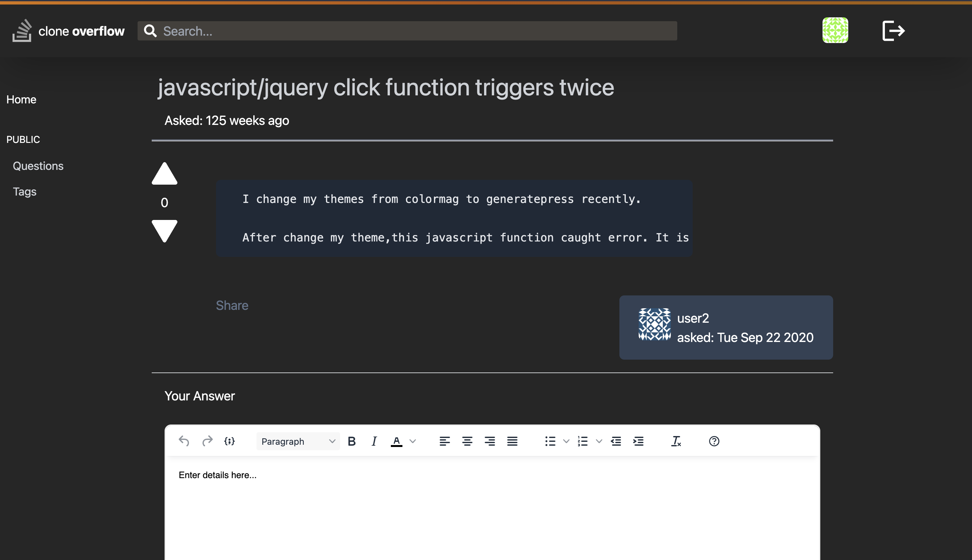Click the upvote arrow icon
The width and height of the screenshot is (972, 560).
[x=165, y=174]
